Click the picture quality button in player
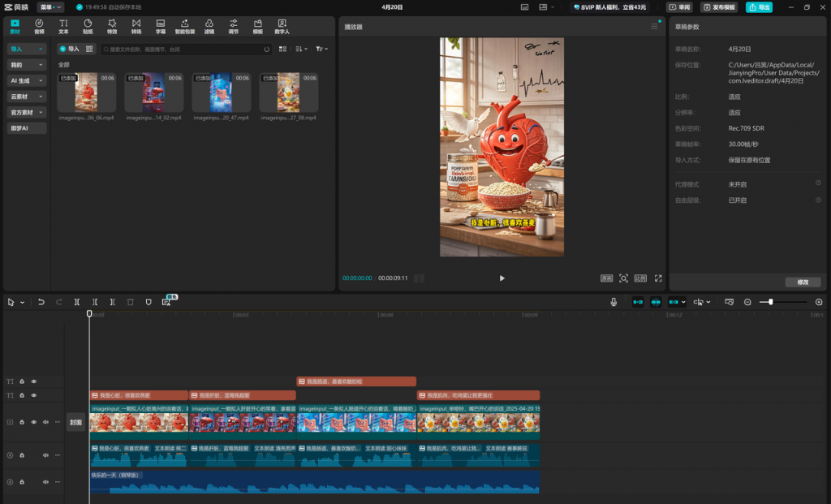831x504 pixels. point(607,278)
